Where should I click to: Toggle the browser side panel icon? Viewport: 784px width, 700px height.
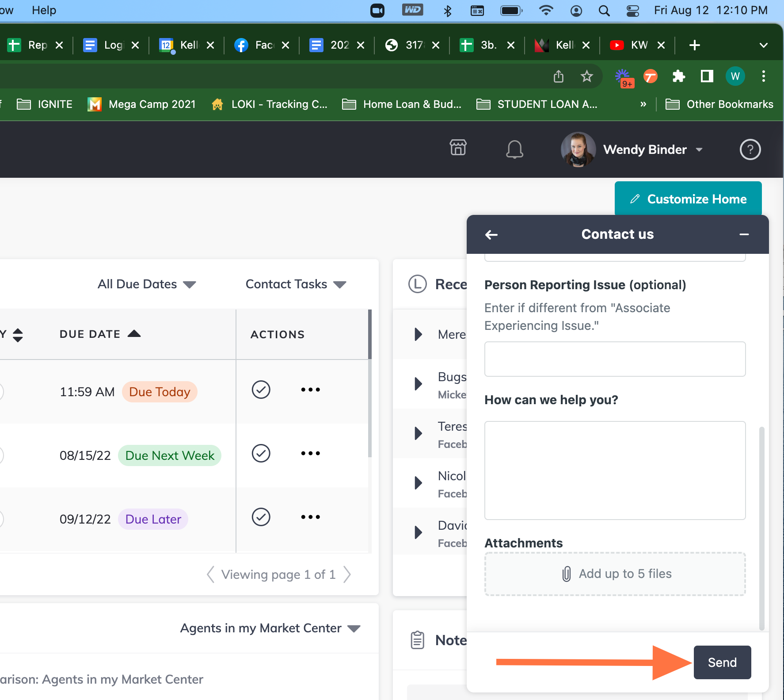pos(707,77)
